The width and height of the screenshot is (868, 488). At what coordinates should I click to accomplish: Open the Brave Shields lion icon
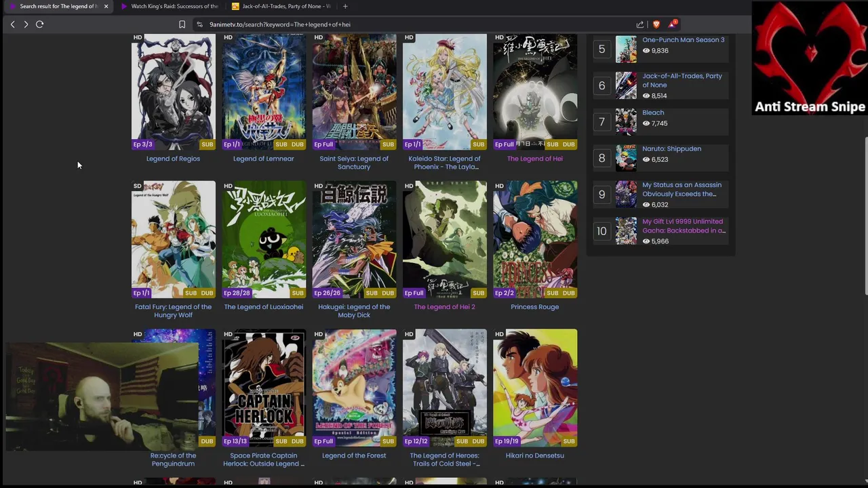coord(656,24)
